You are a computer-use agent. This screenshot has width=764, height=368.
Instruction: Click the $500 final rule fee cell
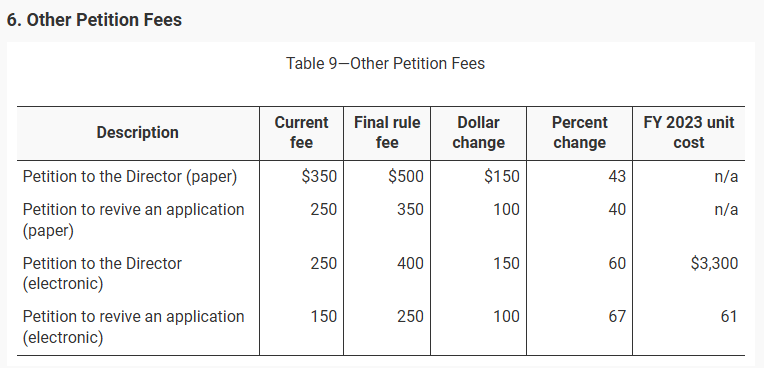406,176
